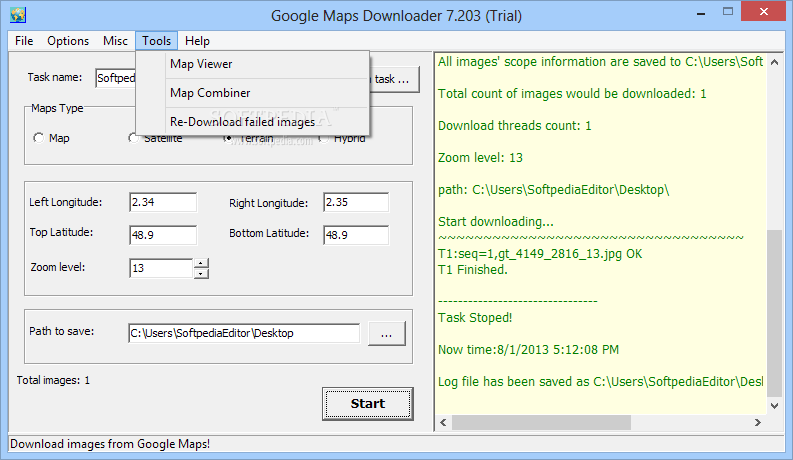Open the Misc menu

click(115, 41)
